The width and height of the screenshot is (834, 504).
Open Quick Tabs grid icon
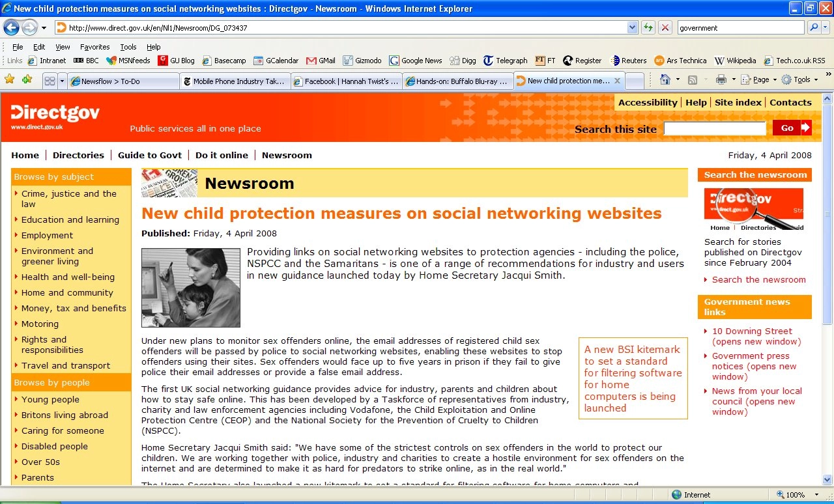pyautogui.click(x=50, y=81)
